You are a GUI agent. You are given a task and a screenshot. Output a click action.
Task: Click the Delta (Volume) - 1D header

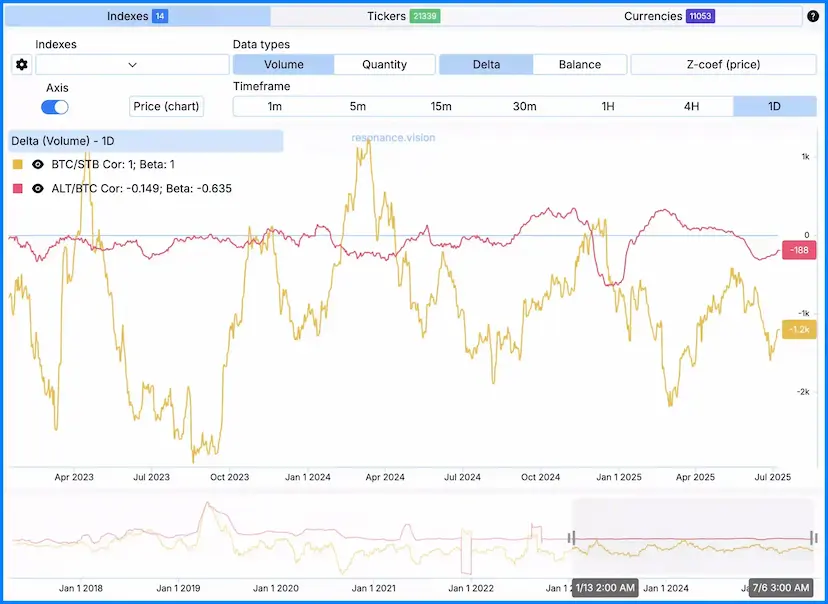tap(146, 141)
